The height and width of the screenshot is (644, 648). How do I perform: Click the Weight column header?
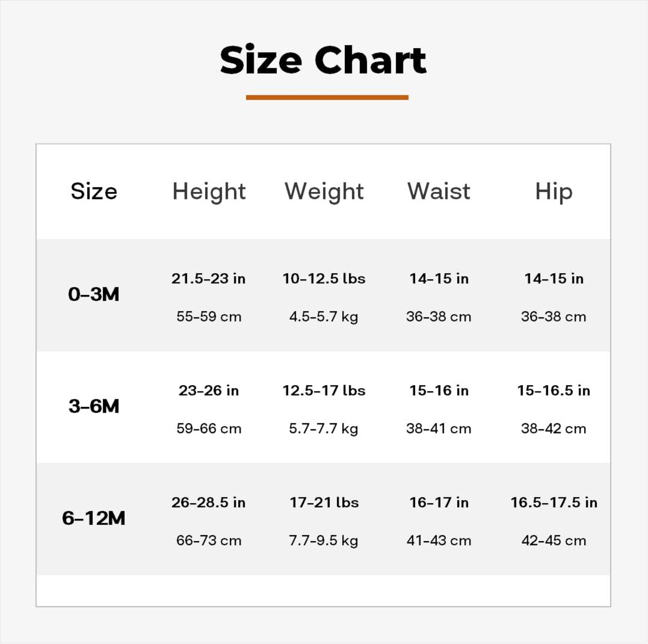pos(324,191)
